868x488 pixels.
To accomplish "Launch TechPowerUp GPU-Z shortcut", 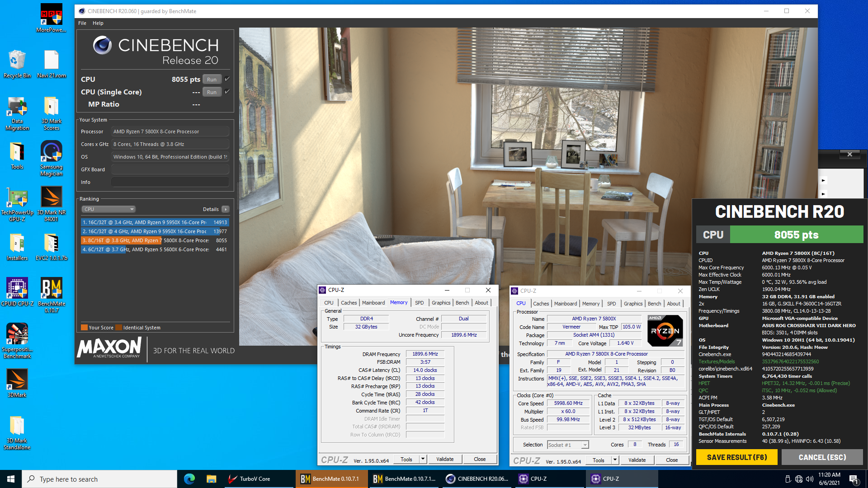I will 17,204.
